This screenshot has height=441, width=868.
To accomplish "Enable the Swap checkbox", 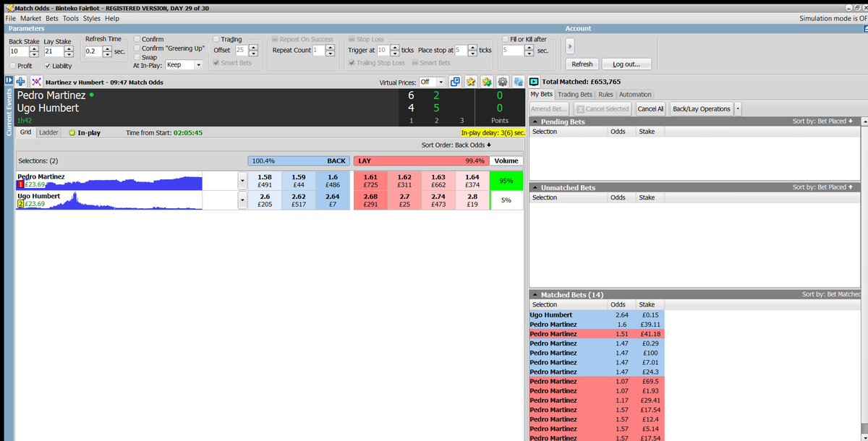I will 137,57.
